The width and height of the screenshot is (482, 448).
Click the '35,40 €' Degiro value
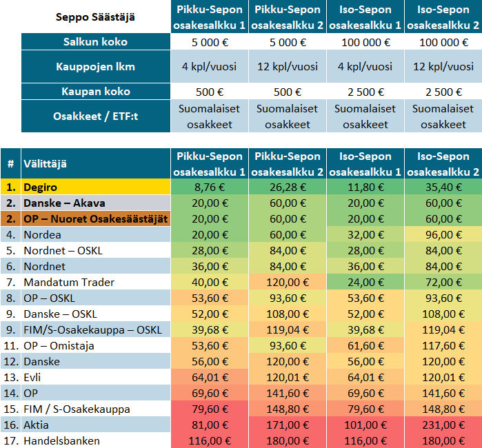pos(443,187)
